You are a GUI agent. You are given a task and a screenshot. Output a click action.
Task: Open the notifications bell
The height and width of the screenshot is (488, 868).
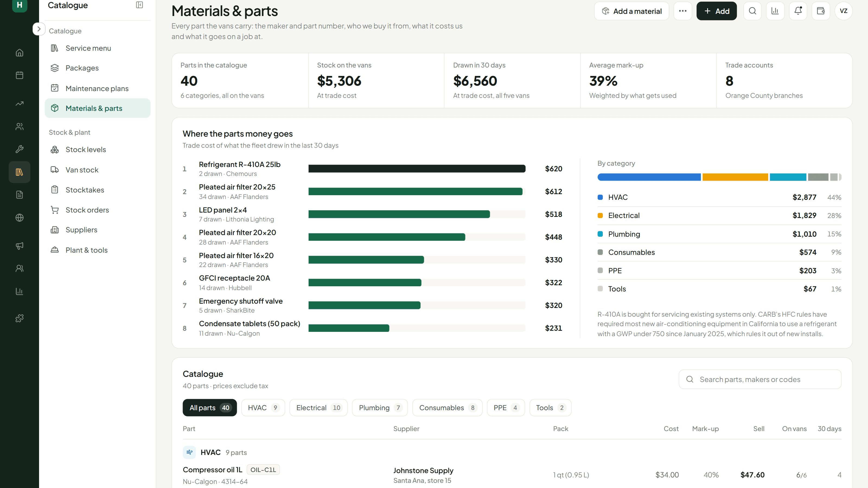798,11
